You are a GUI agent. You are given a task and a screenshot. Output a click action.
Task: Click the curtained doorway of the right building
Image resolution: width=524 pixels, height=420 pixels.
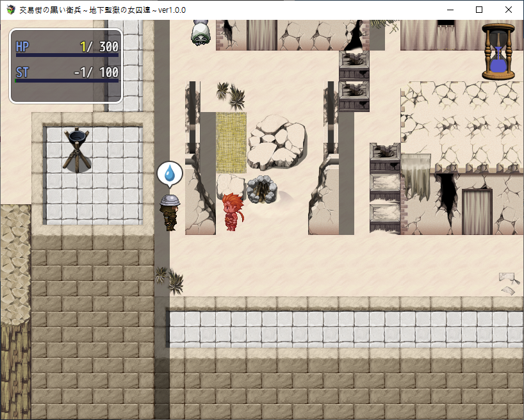(x=477, y=211)
